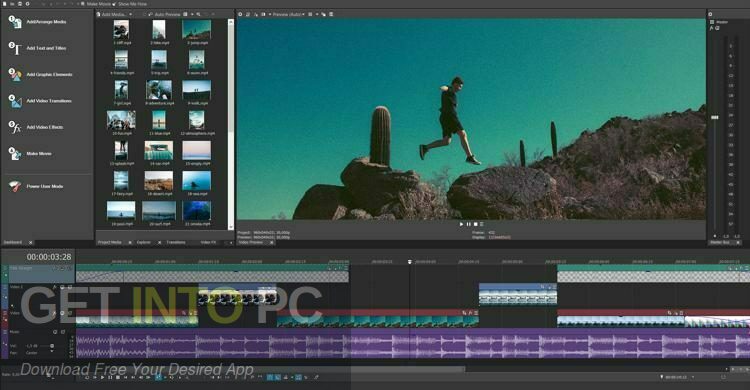
Task: Switch to the Video FX tab
Action: pyautogui.click(x=208, y=243)
